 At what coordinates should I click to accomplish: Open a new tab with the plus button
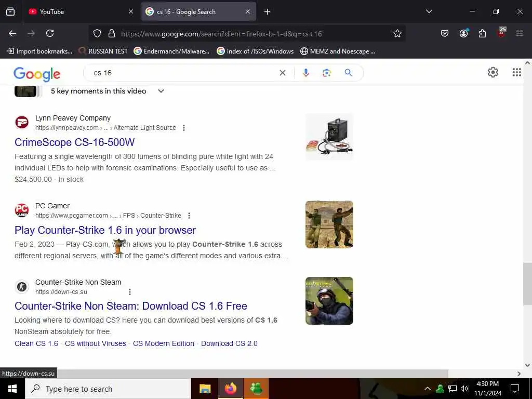[x=268, y=12]
